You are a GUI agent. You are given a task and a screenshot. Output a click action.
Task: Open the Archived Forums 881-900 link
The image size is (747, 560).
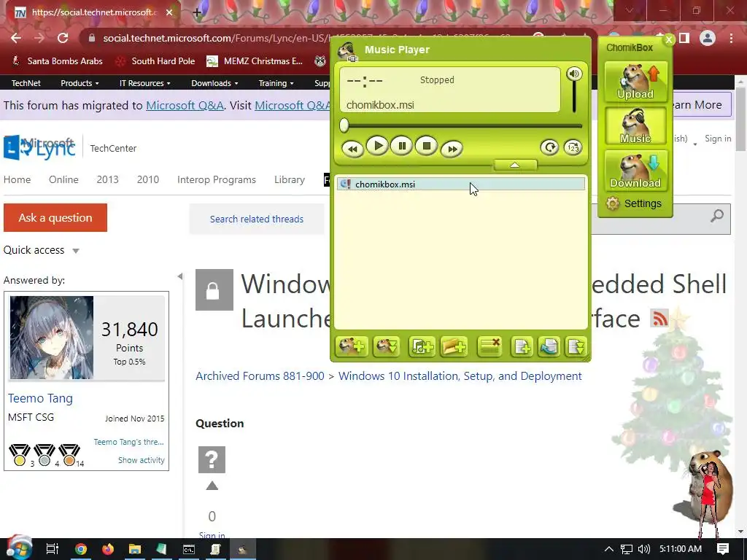pyautogui.click(x=260, y=376)
